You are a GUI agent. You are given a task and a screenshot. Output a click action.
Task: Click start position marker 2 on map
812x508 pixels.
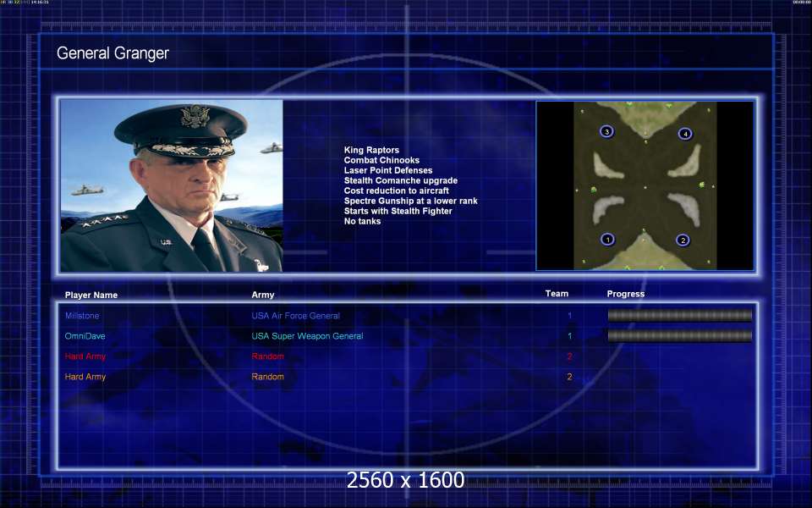(683, 240)
